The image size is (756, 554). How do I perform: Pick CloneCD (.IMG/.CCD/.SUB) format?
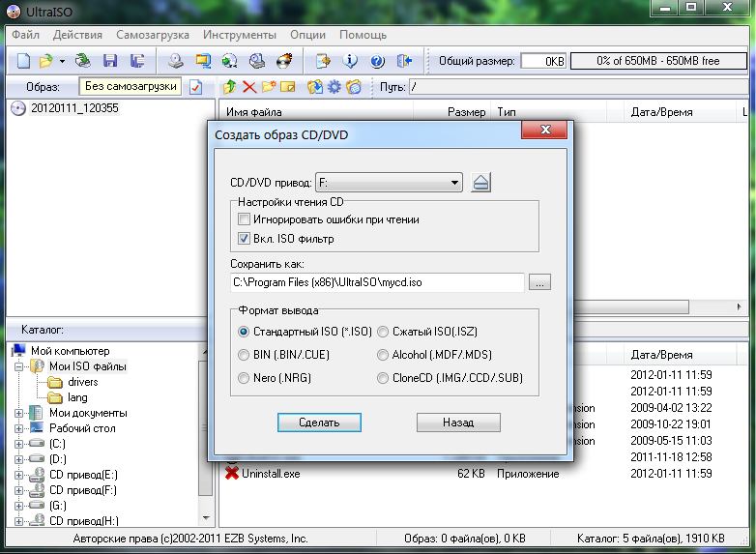tap(383, 378)
